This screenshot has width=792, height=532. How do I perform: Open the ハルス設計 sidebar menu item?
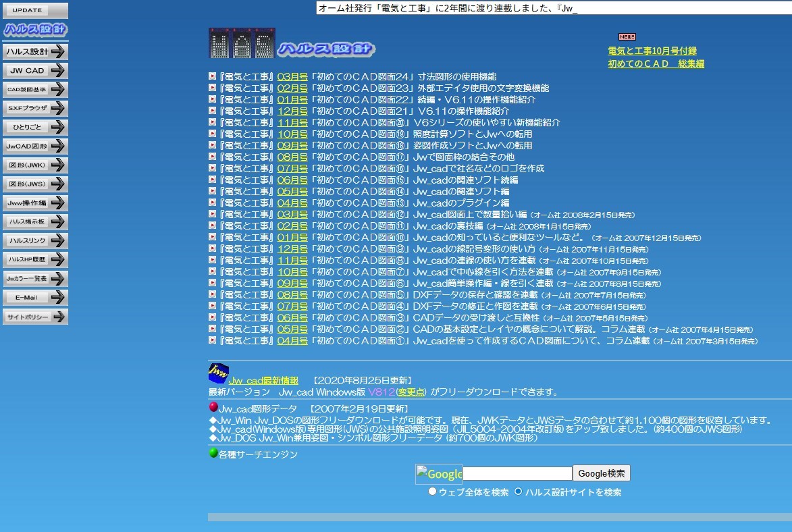point(35,51)
